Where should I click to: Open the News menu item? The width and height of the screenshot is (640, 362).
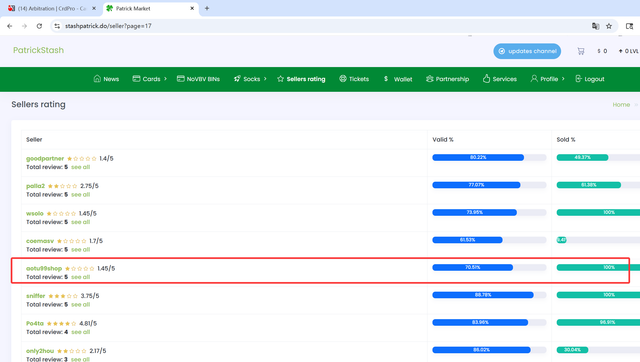click(106, 79)
